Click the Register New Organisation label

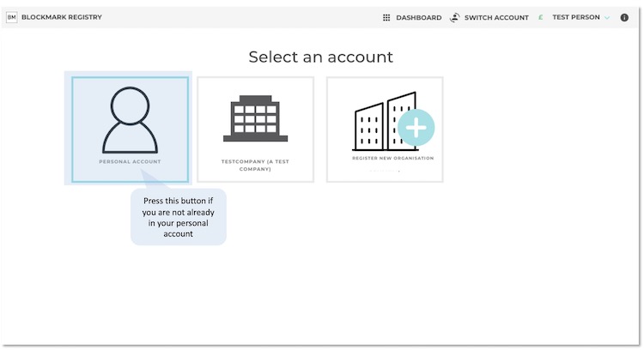click(x=392, y=158)
